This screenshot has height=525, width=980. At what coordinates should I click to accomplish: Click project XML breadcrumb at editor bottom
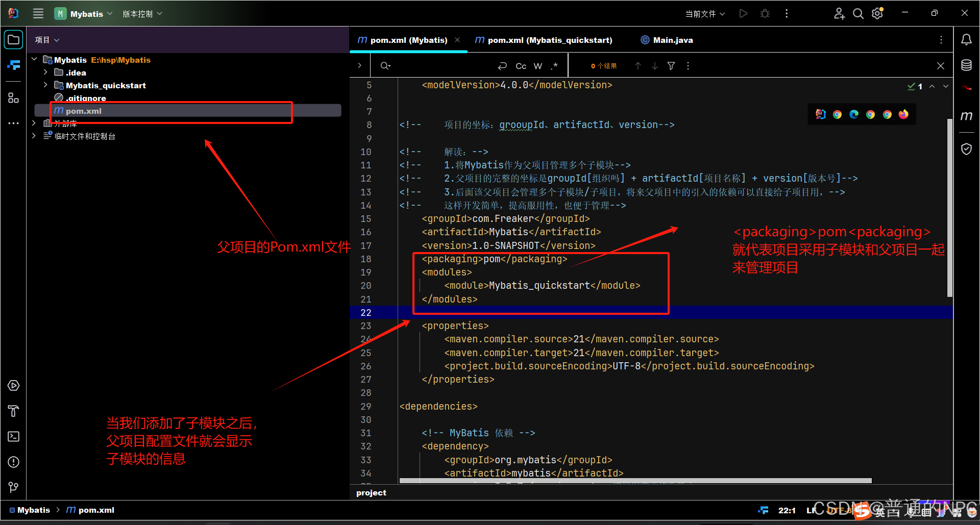[371, 493]
